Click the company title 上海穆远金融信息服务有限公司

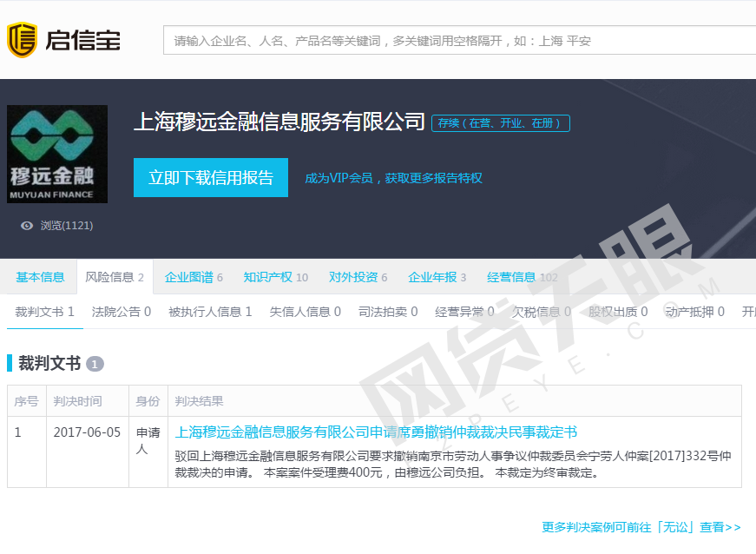point(279,122)
